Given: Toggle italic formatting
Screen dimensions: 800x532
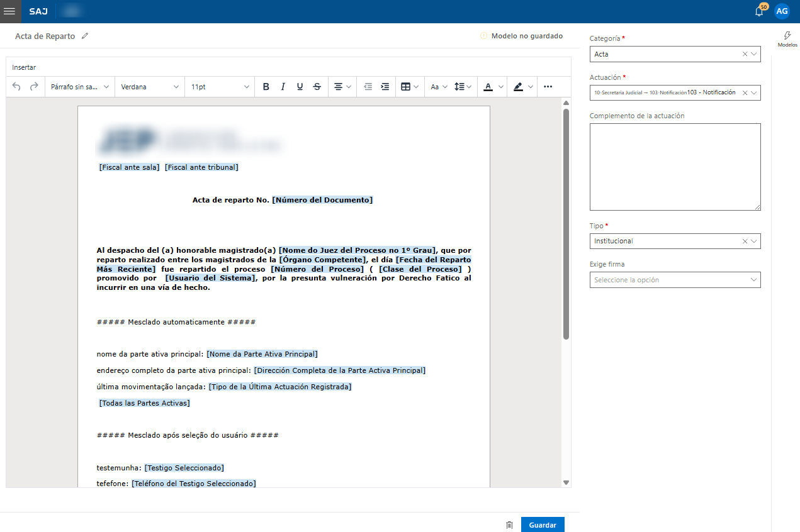Looking at the screenshot, I should pyautogui.click(x=283, y=87).
